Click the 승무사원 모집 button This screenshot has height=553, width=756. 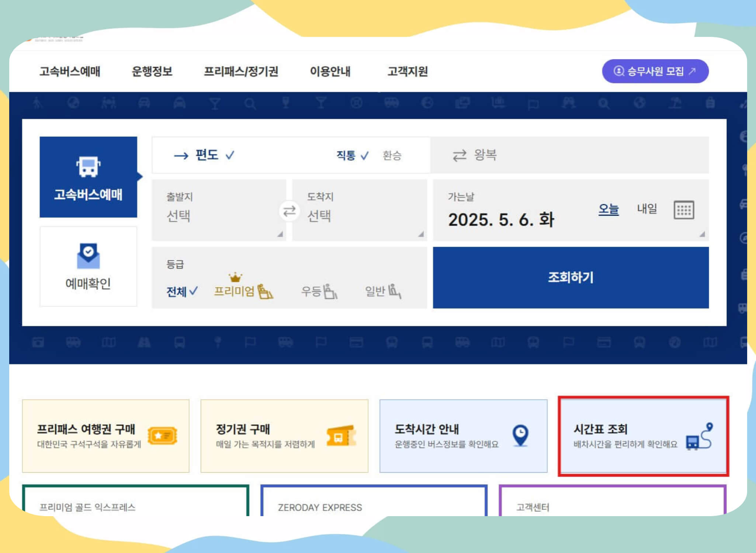655,71
